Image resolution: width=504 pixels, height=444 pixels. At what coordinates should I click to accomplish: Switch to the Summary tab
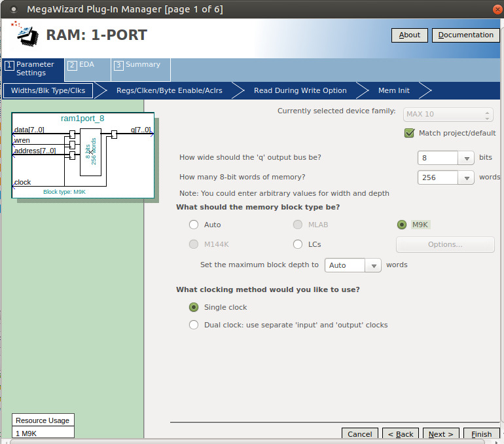pos(141,69)
